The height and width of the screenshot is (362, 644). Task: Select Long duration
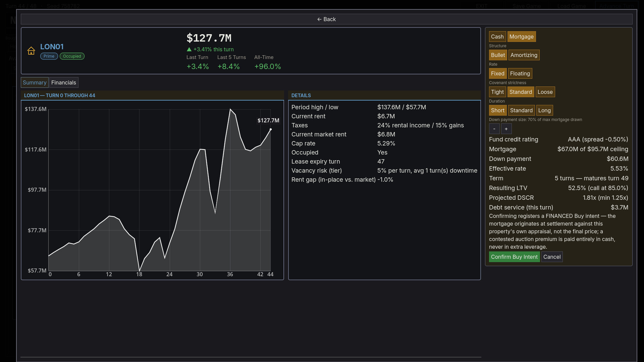point(544,110)
